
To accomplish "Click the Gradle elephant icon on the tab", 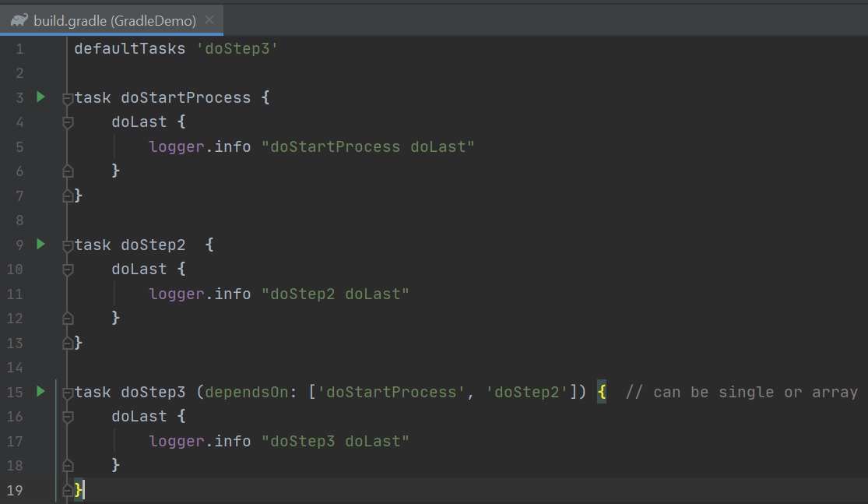I will pyautogui.click(x=19, y=20).
